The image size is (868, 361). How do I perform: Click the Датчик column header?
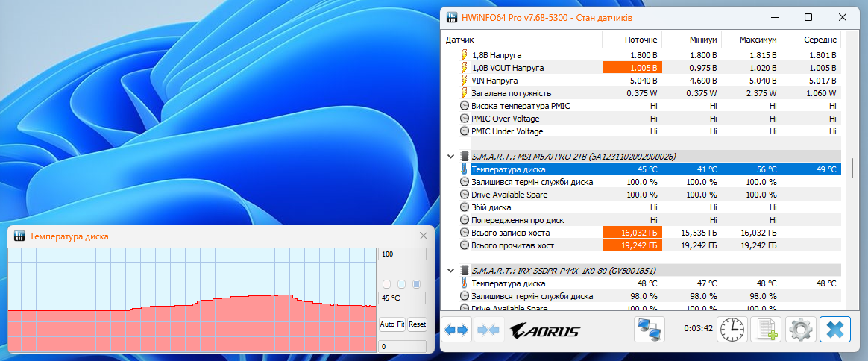[521, 40]
